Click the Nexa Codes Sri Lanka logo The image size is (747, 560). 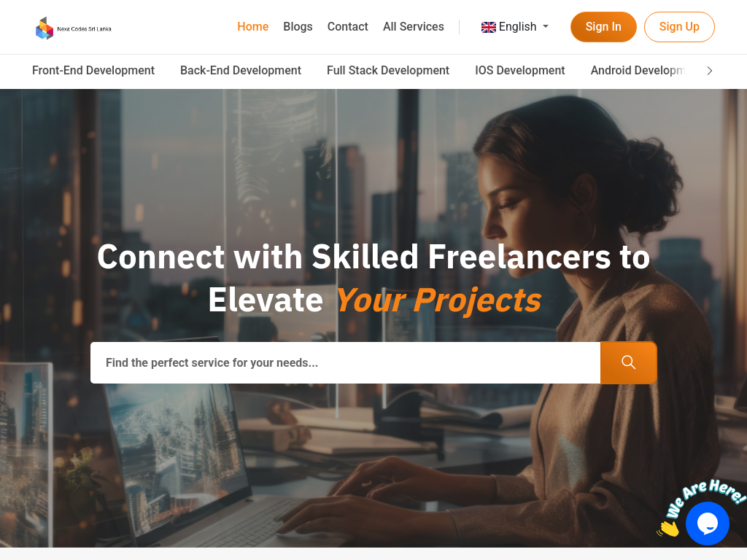pyautogui.click(x=74, y=28)
